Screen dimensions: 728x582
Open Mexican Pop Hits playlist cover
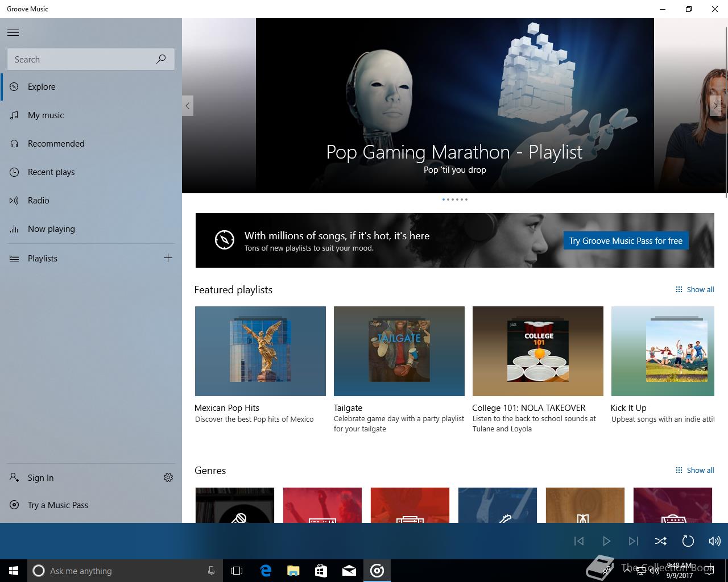pyautogui.click(x=260, y=351)
